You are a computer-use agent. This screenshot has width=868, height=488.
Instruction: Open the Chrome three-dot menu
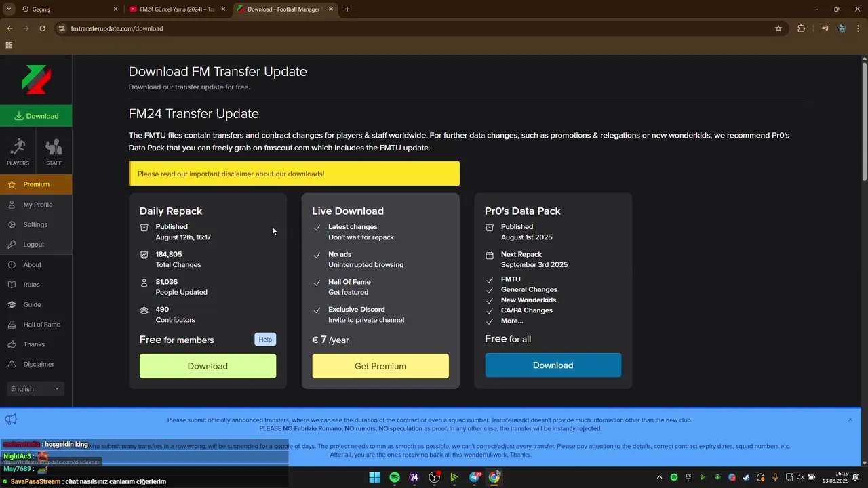click(x=859, y=28)
